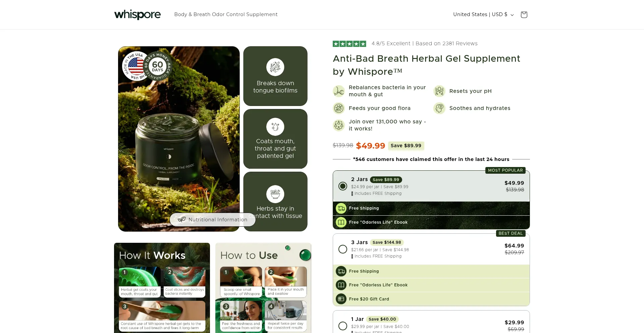644x333 pixels.
Task: Click Free Shipping truck icon under 3 Jars
Action: coord(341,271)
